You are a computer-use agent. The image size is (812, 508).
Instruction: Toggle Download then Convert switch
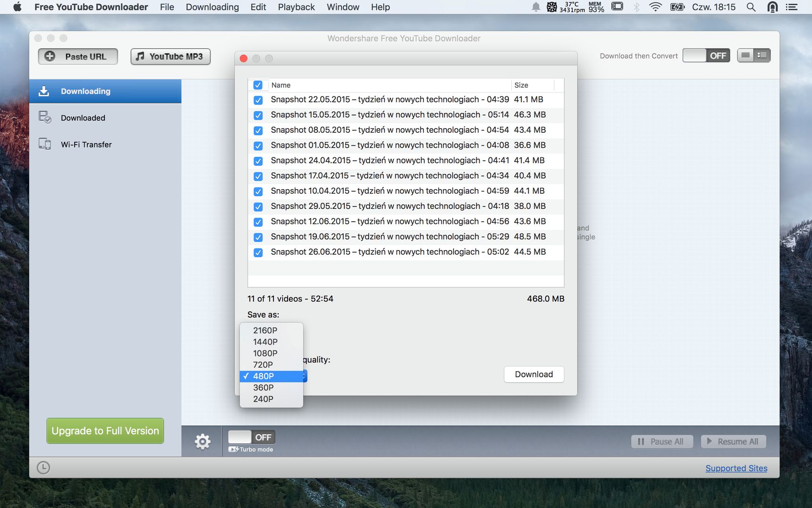[706, 55]
